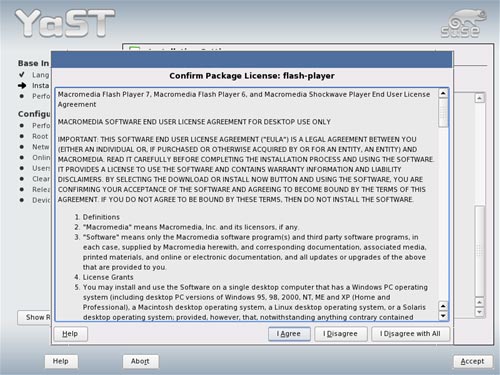Click the background window scroll up arrow at the top
Image resolution: width=500 pixels, height=375 pixels.
(479, 98)
